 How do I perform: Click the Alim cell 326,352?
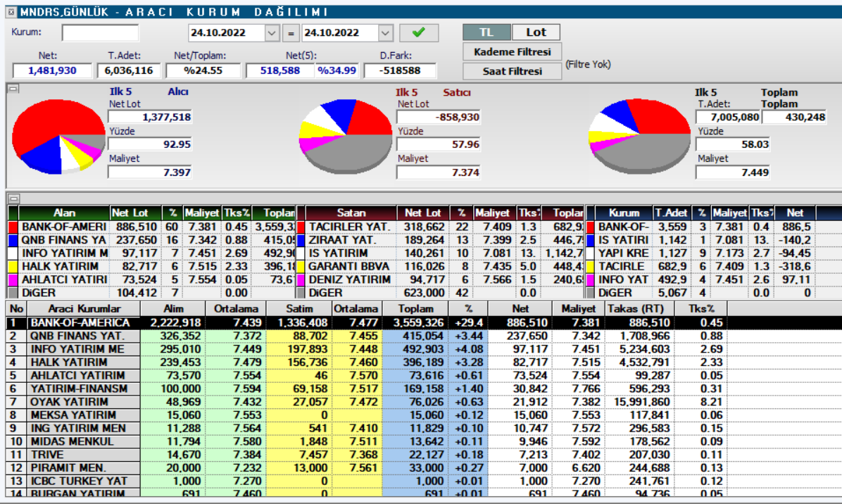(x=173, y=336)
